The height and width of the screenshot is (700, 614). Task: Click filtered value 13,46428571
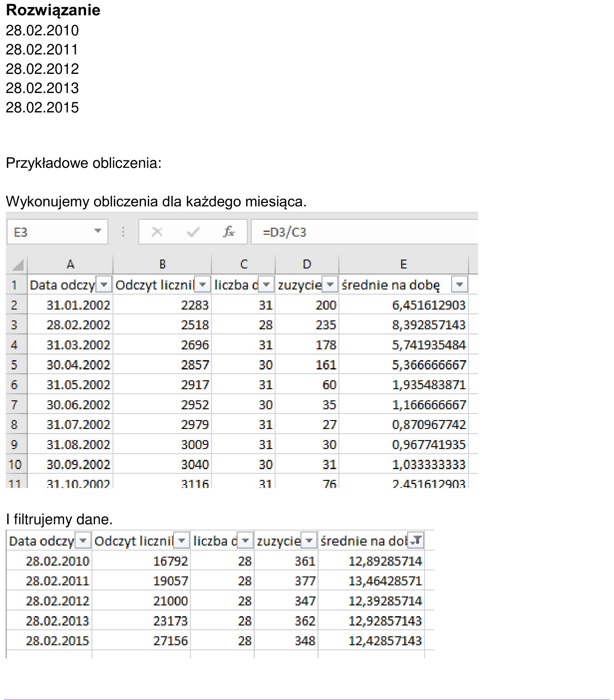coord(372,581)
